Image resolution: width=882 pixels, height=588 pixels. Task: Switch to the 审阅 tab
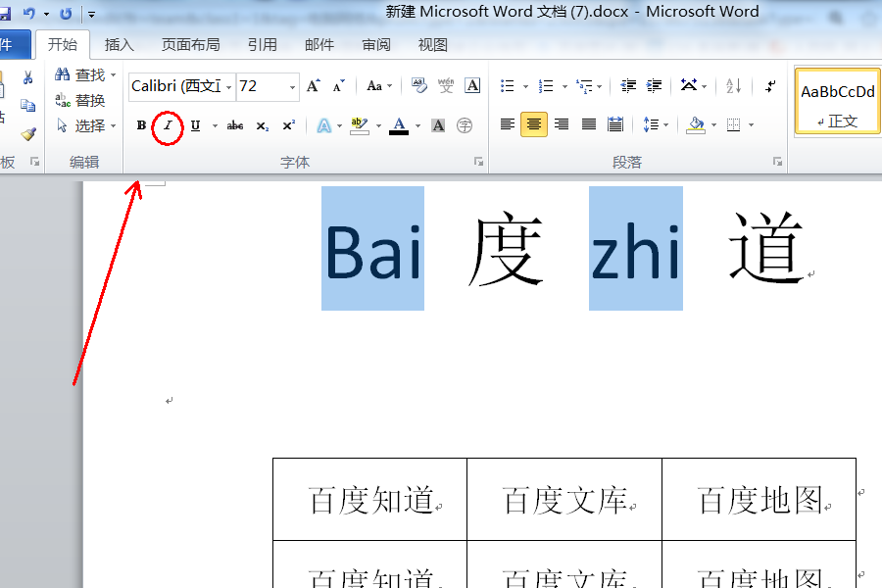(375, 44)
